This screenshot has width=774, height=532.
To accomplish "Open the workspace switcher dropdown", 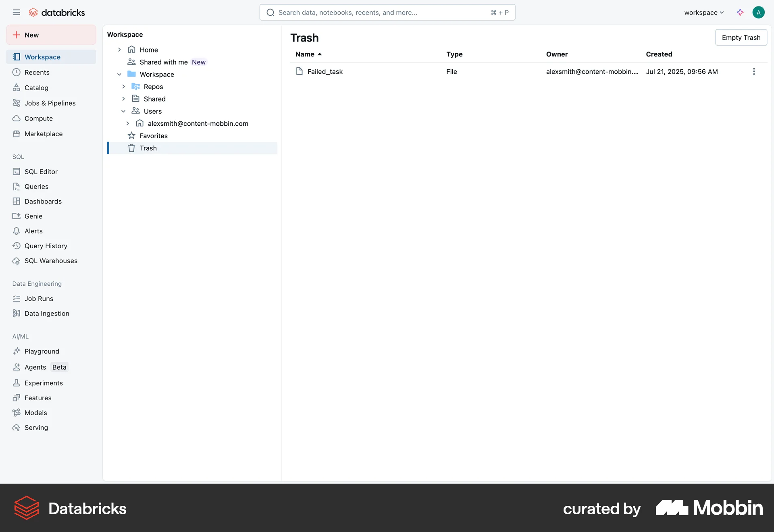I will (703, 12).
